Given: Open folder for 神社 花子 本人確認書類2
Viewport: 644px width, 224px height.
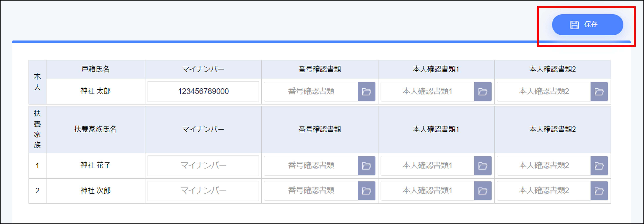Looking at the screenshot, I should coord(599,166).
